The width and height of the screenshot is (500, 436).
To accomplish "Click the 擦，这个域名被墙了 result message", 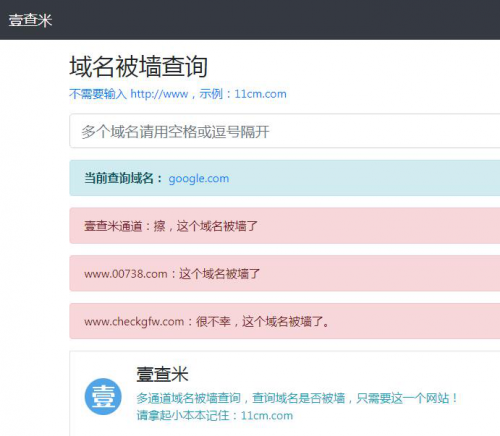I will point(205,226).
